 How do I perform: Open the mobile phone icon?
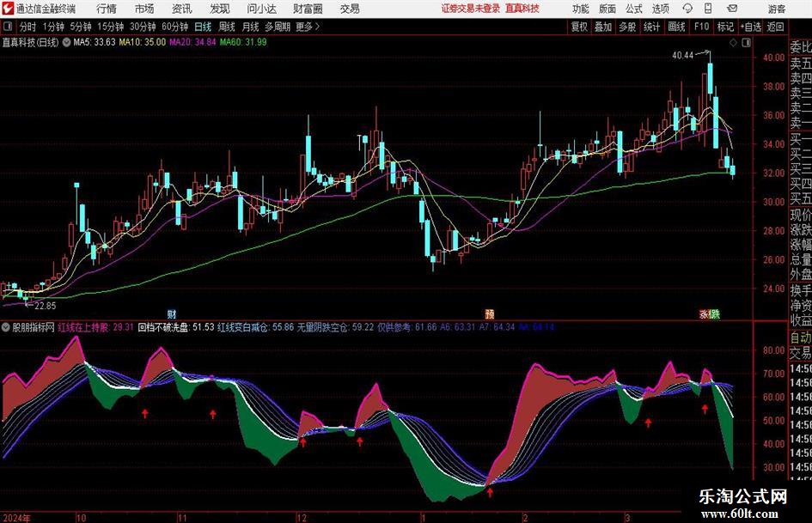pyautogui.click(x=708, y=9)
